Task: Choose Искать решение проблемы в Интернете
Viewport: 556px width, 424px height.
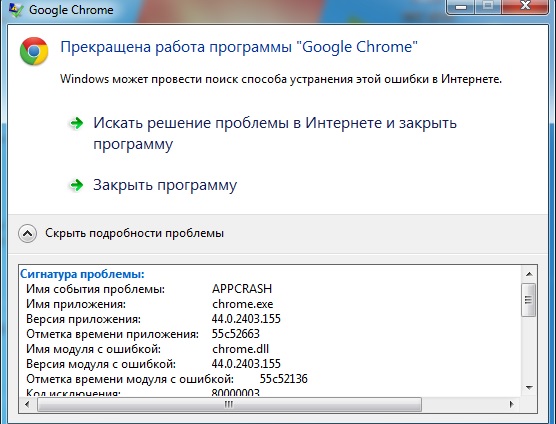Action: pyautogui.click(x=275, y=133)
